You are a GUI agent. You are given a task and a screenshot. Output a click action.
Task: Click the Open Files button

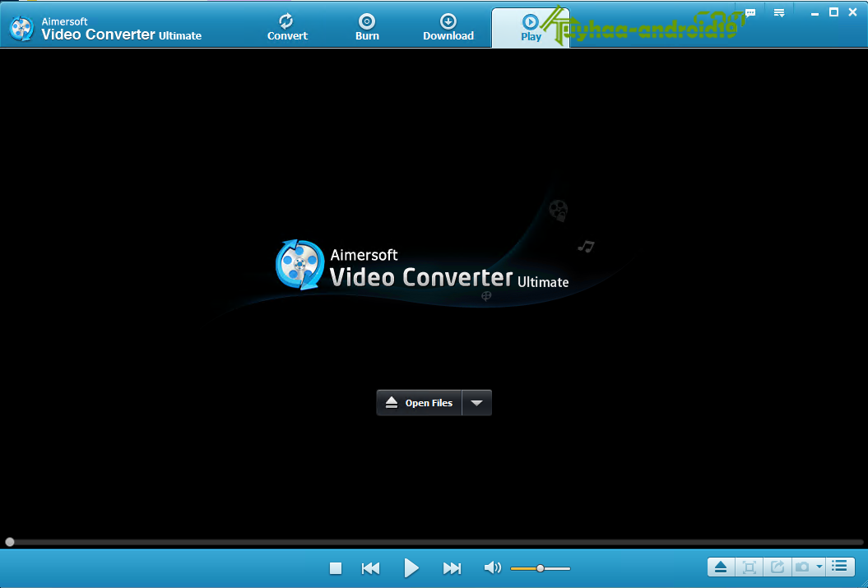pyautogui.click(x=420, y=402)
